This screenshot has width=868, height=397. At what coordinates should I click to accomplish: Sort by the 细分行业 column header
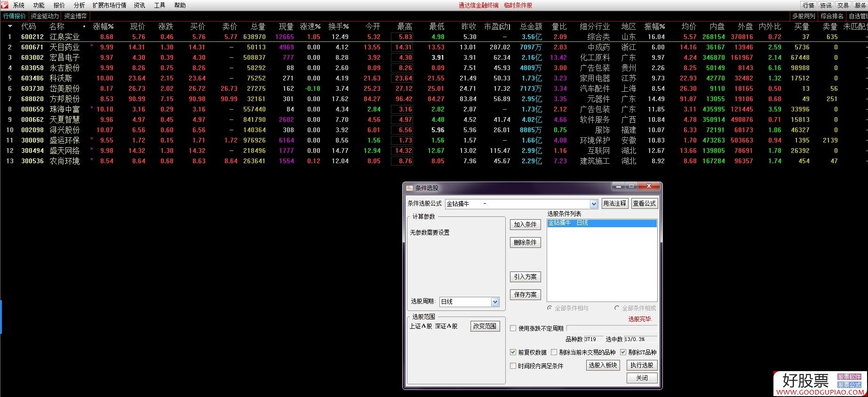point(595,27)
